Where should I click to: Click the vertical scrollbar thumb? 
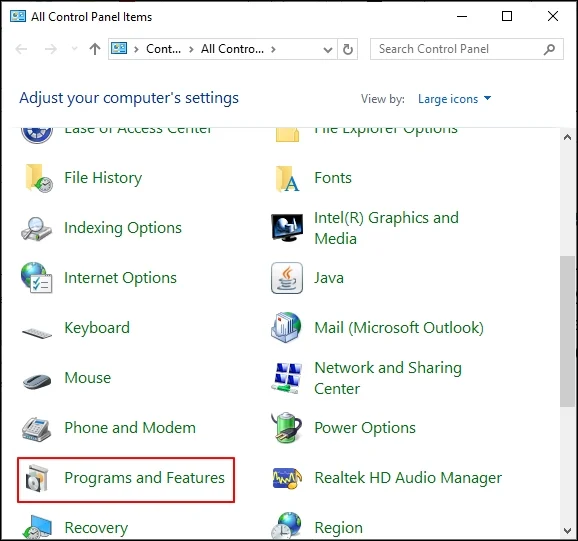[568, 331]
